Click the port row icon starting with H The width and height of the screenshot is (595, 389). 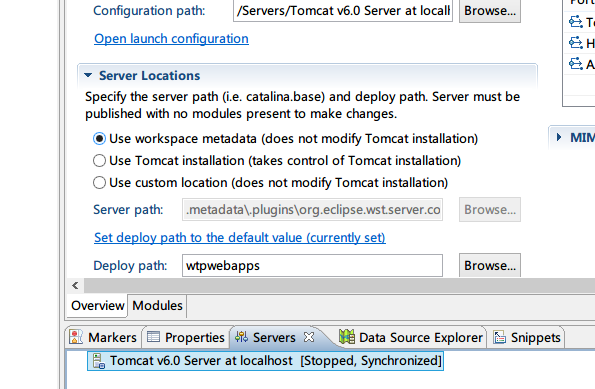click(x=576, y=43)
